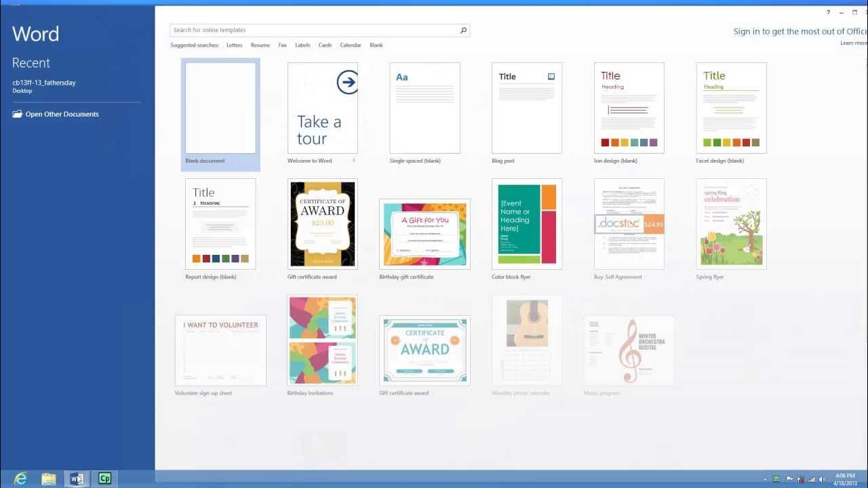Click the Action Center flag tray icon
Viewport: 868px width, 488px height.
(789, 479)
